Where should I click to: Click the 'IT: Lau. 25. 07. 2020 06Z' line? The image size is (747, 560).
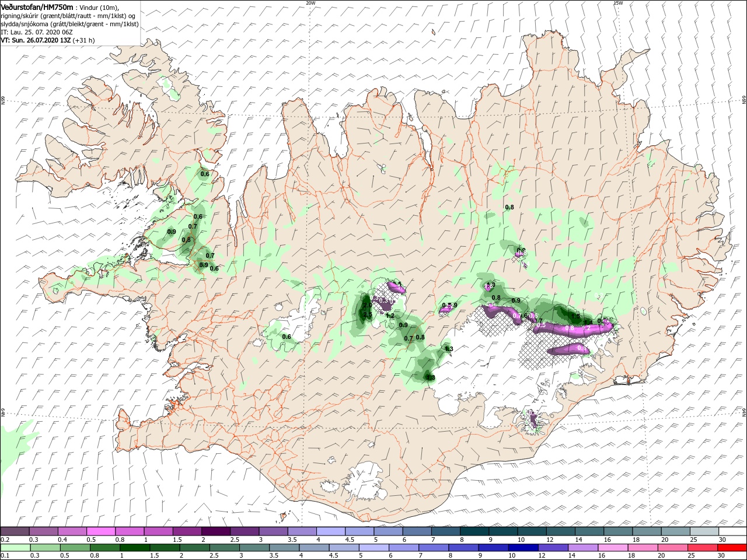coord(36,32)
